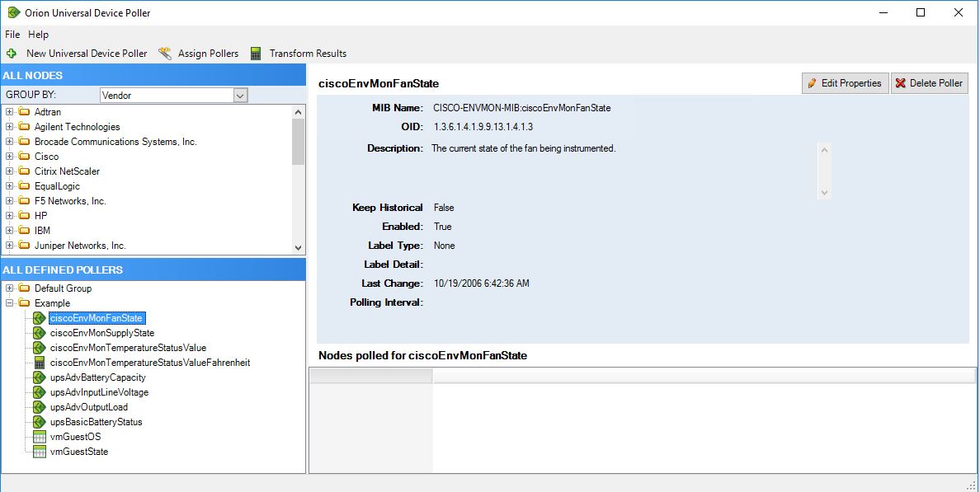This screenshot has height=492, width=980.
Task: Click the Example group folder icon
Action: click(25, 302)
